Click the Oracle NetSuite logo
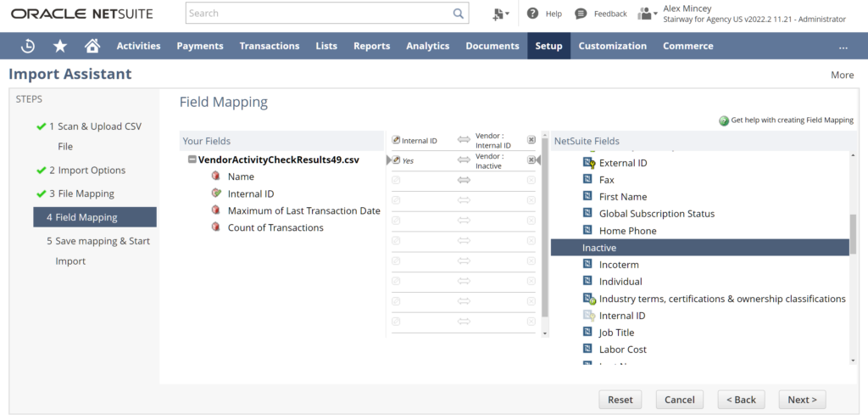 [x=82, y=14]
